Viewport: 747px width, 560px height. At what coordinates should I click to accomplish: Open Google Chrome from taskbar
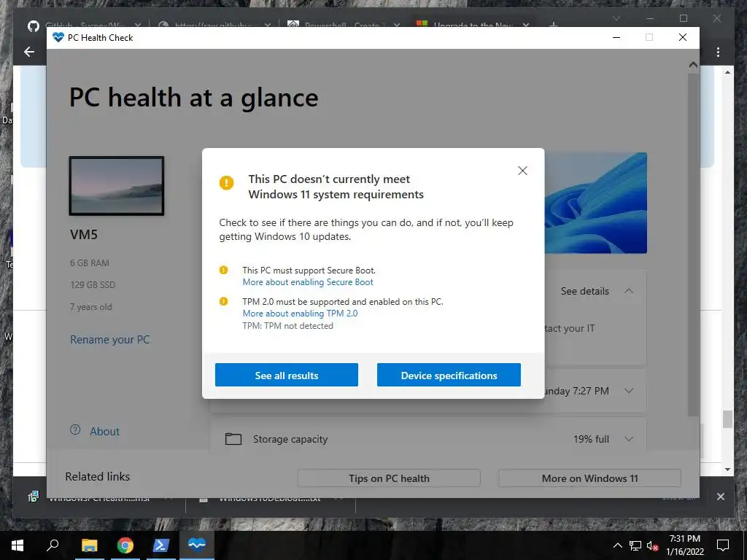[125, 545]
